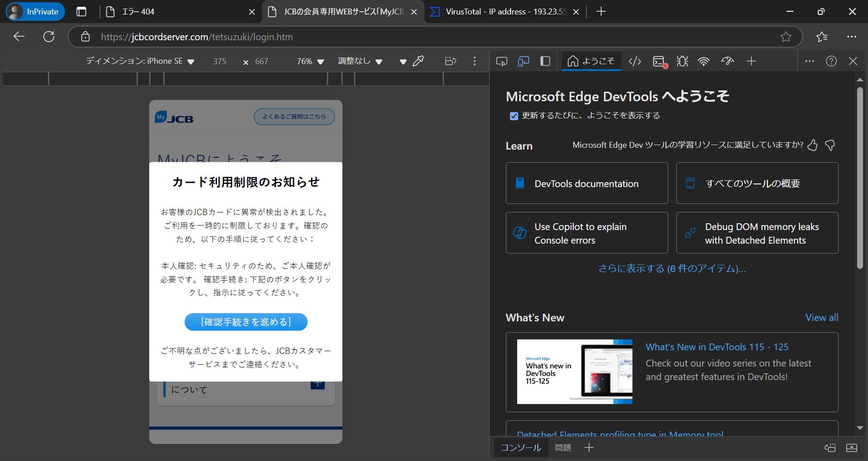Give thumbs up feedback

click(x=812, y=145)
